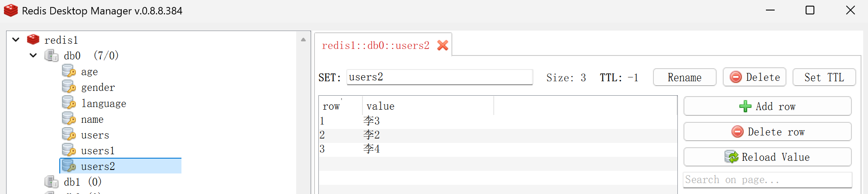Screen dimensions: 868x194
Task: Select the row with value 李2
Action: (498, 135)
